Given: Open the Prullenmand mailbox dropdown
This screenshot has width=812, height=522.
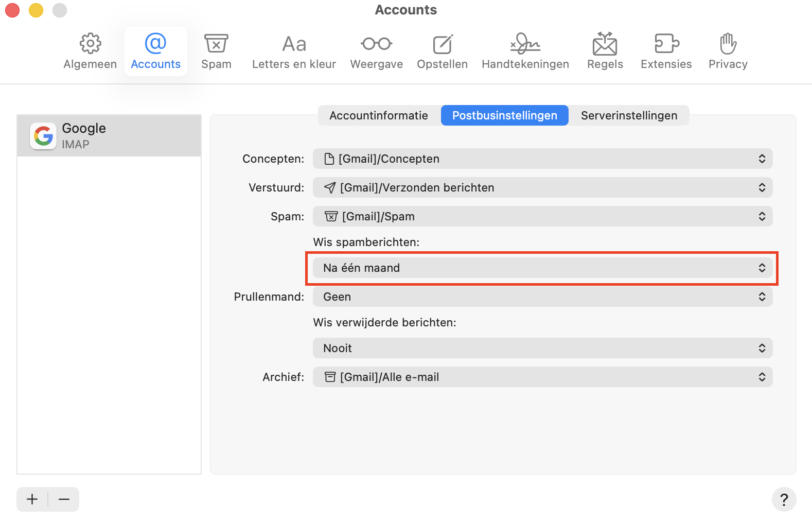Looking at the screenshot, I should point(543,297).
